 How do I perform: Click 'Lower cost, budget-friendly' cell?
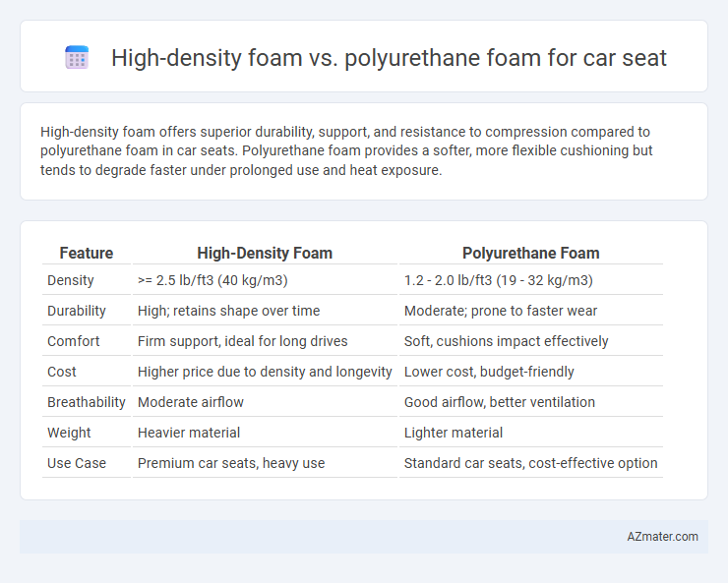tap(489, 372)
